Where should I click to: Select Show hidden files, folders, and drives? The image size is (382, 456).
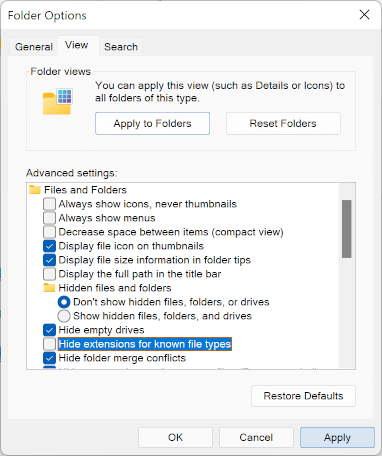(x=64, y=316)
